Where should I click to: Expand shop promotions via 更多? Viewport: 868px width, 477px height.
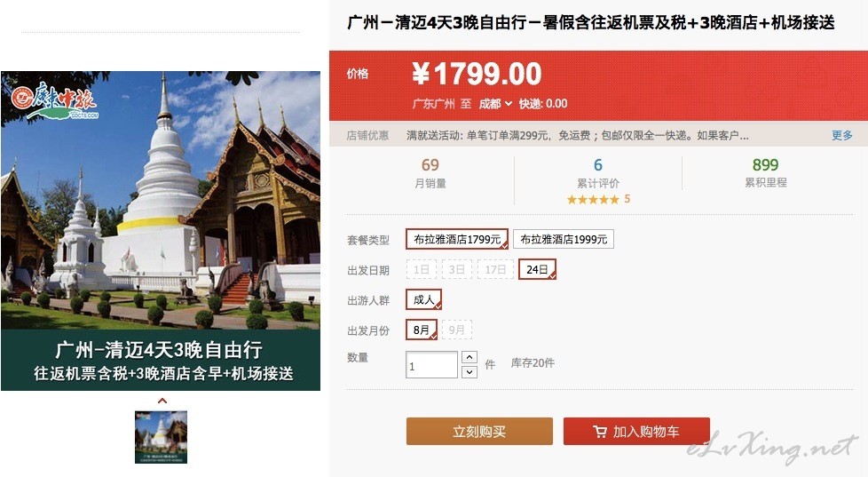point(842,135)
